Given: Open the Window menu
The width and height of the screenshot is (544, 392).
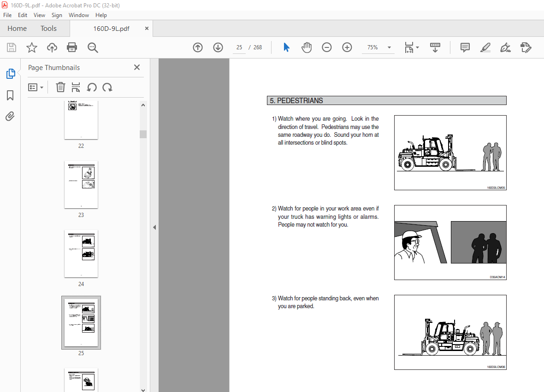Looking at the screenshot, I should 79,15.
